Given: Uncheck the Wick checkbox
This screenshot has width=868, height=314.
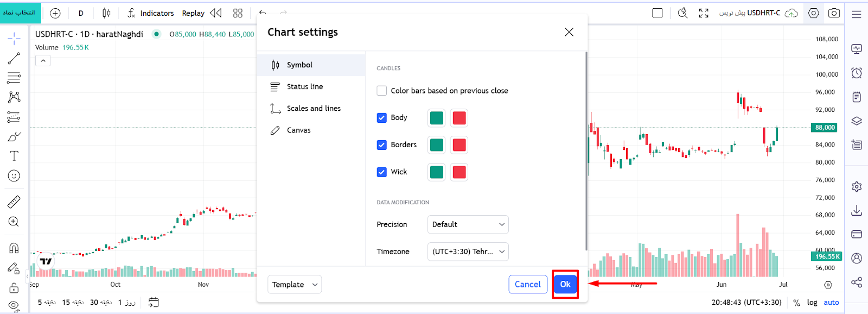Looking at the screenshot, I should click(382, 172).
